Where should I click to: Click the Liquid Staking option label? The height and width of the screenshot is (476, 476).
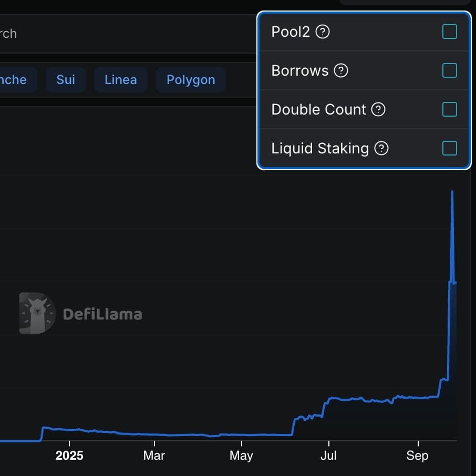[320, 149]
